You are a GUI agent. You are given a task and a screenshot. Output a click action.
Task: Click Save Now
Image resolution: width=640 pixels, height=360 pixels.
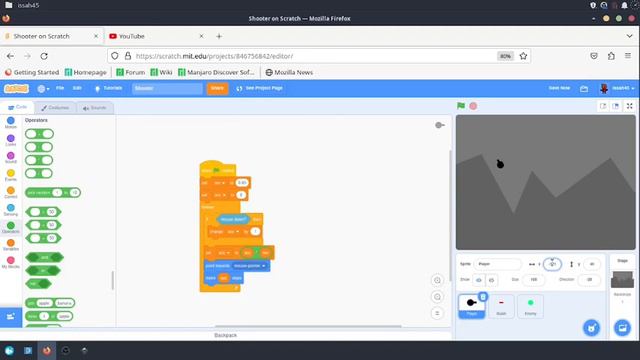(559, 88)
